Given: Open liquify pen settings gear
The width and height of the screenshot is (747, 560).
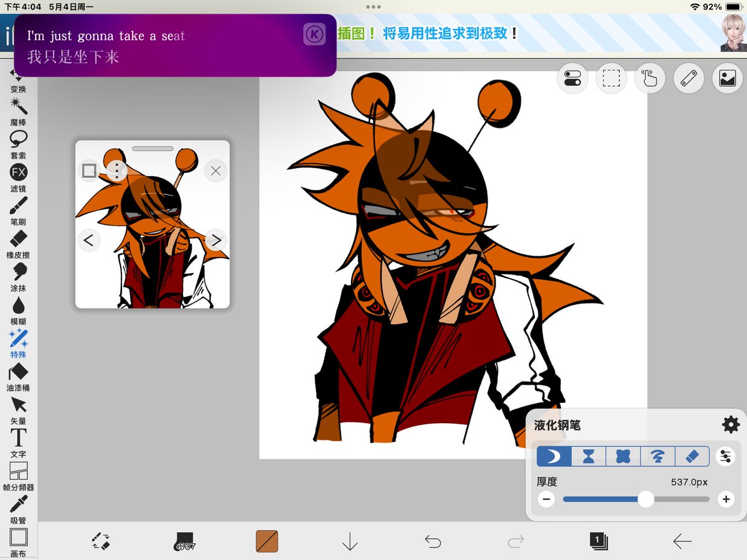Looking at the screenshot, I should [731, 425].
